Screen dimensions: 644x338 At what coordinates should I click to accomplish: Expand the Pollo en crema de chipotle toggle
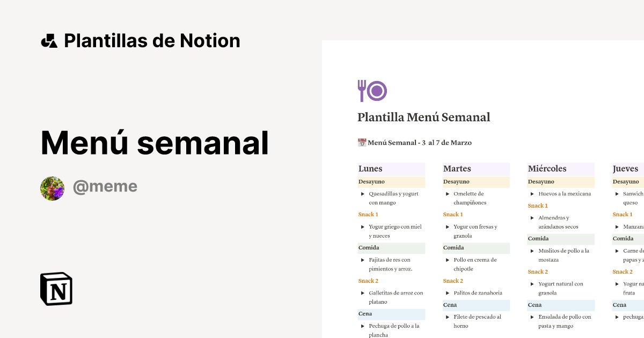pos(447,260)
